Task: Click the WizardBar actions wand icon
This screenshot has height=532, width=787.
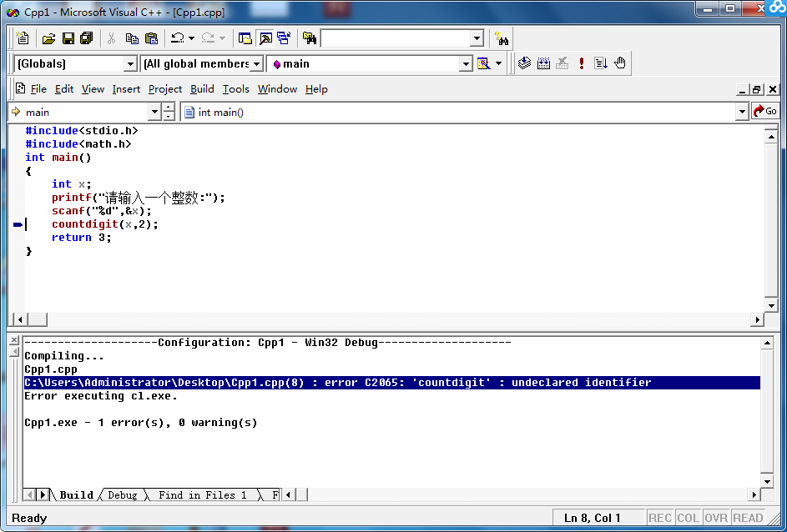Action: coord(483,63)
